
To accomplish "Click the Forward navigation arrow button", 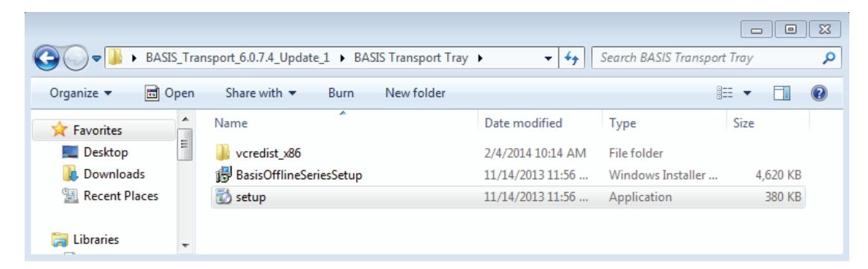I will coord(74,58).
